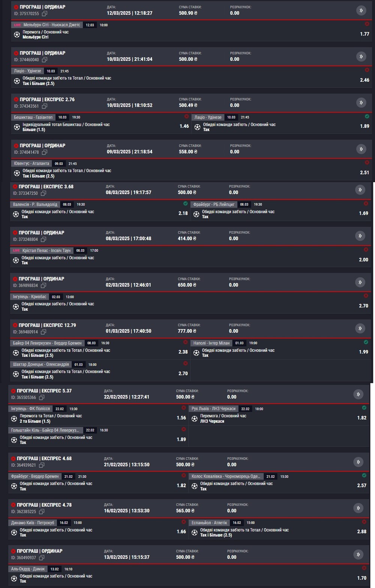Open the Мельбурн Сіті - Ньюкасл Джетс match

point(52,25)
